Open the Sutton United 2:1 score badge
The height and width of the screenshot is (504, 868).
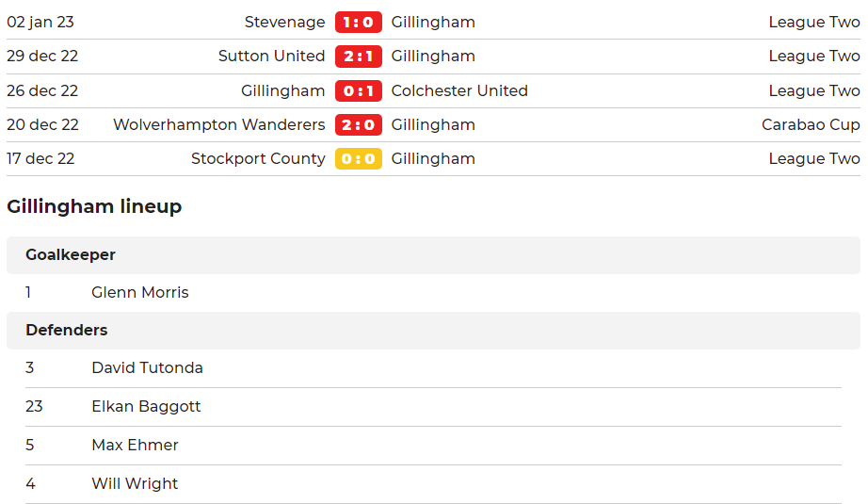pyautogui.click(x=358, y=56)
